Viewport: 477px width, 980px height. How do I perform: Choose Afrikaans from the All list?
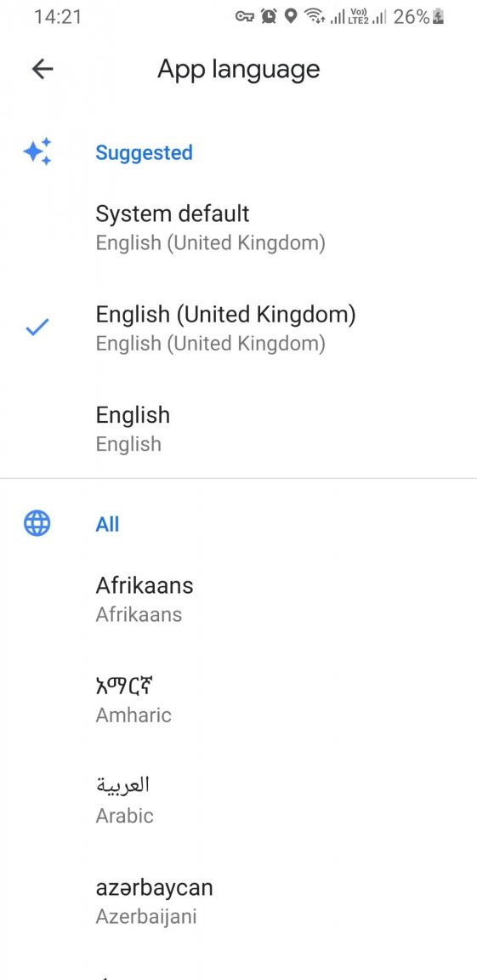point(238,599)
